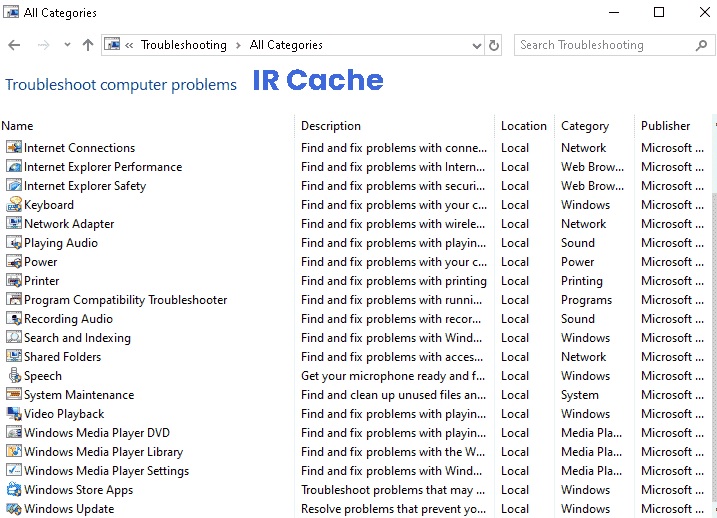This screenshot has width=717, height=518.
Task: Click the Internet Connections troubleshooter icon
Action: (x=14, y=147)
